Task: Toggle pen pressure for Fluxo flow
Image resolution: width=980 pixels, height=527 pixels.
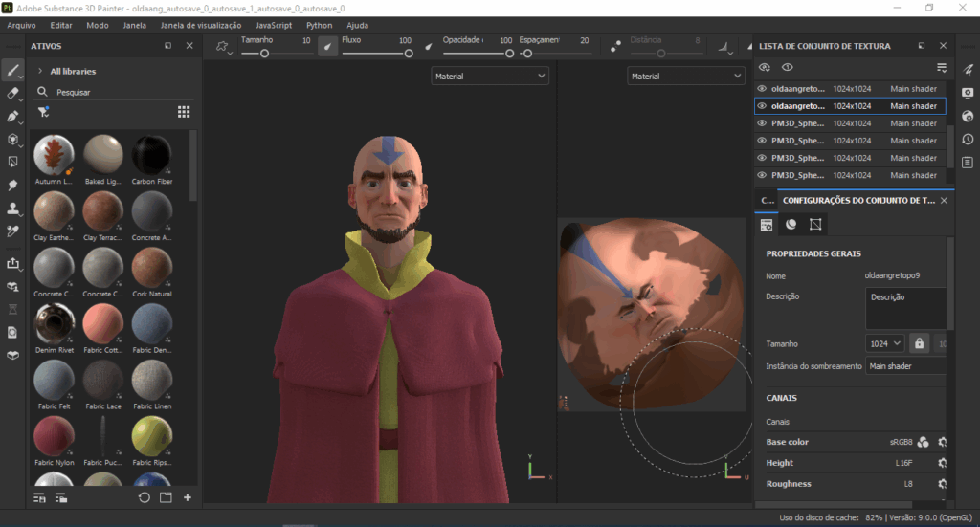Action: (428, 46)
